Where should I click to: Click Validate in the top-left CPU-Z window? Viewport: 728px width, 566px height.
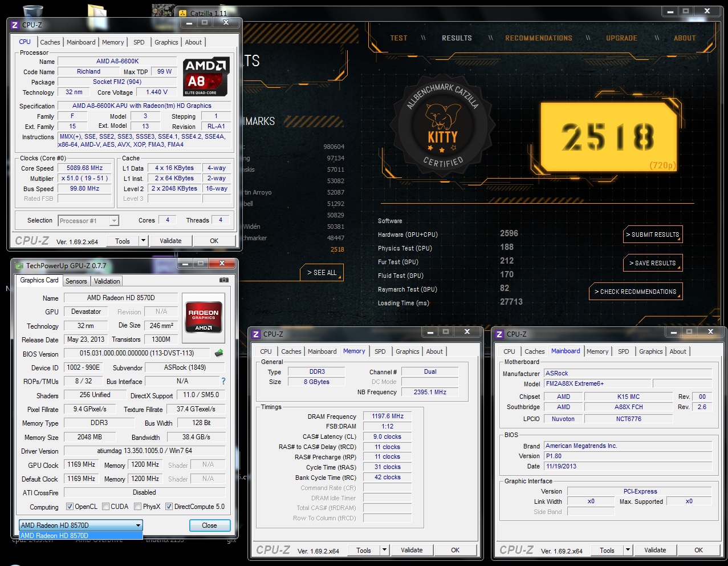coord(170,241)
